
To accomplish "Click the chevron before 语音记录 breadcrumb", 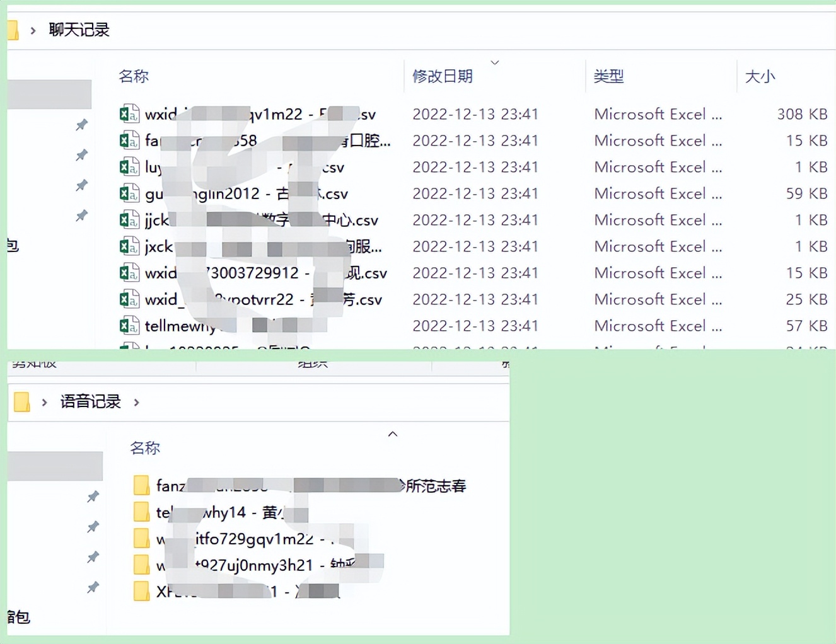I will [44, 402].
